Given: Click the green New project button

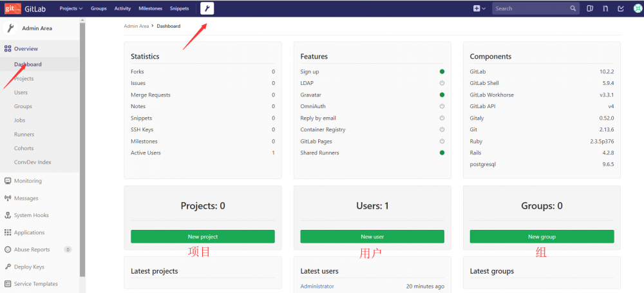Looking at the screenshot, I should click(203, 237).
